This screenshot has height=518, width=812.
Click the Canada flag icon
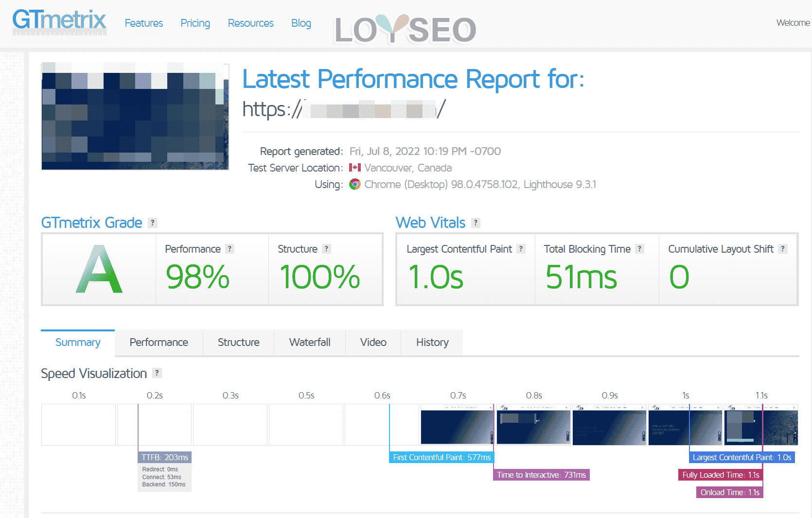[x=355, y=168]
